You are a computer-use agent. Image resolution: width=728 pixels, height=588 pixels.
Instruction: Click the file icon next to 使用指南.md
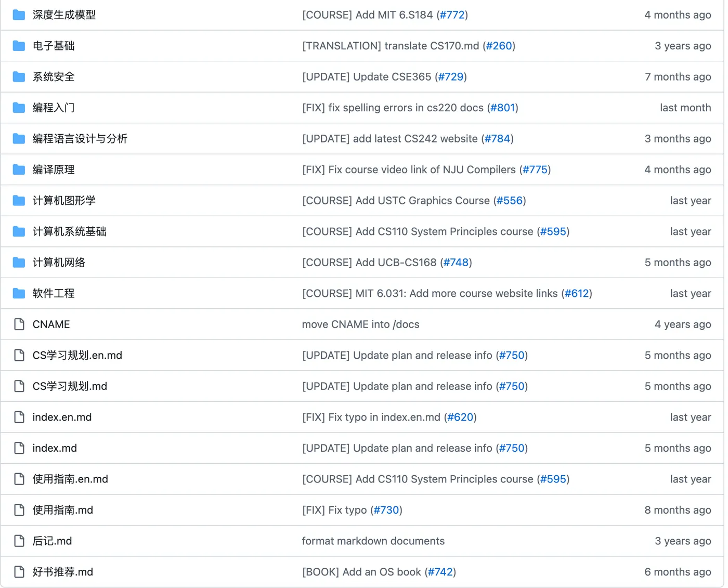(19, 510)
